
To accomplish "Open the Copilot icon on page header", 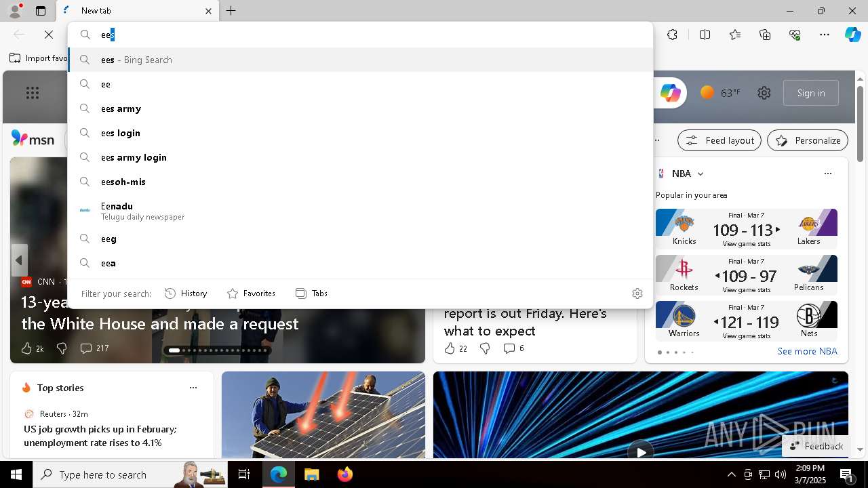I will [670, 93].
